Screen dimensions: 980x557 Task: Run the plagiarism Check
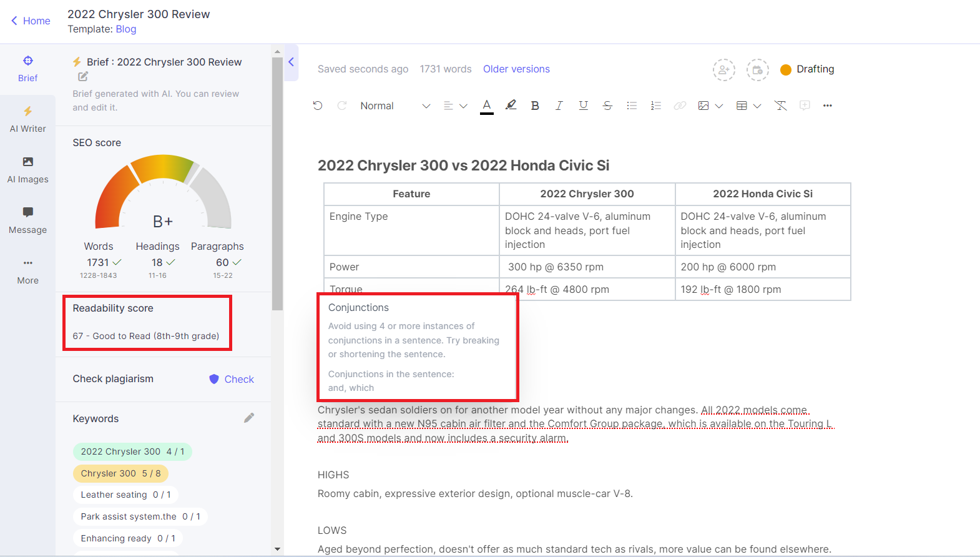click(232, 379)
